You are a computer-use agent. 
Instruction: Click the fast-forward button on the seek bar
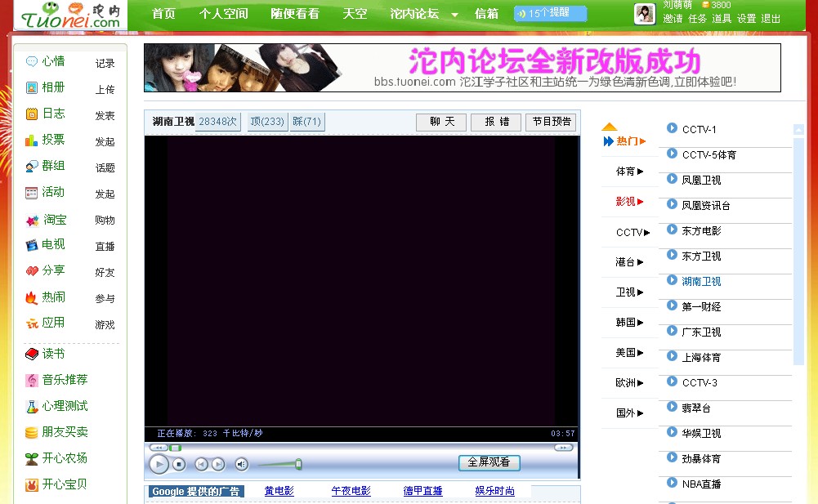[x=563, y=448]
